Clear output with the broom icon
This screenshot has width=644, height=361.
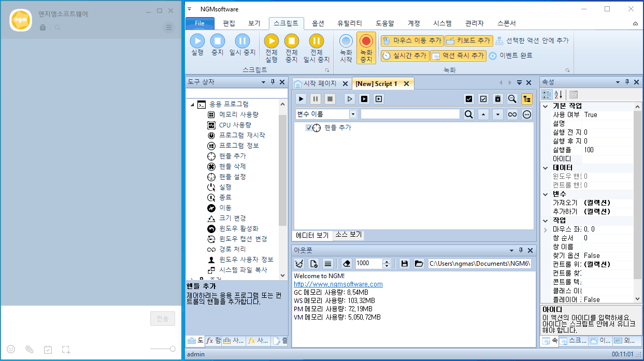point(299,263)
